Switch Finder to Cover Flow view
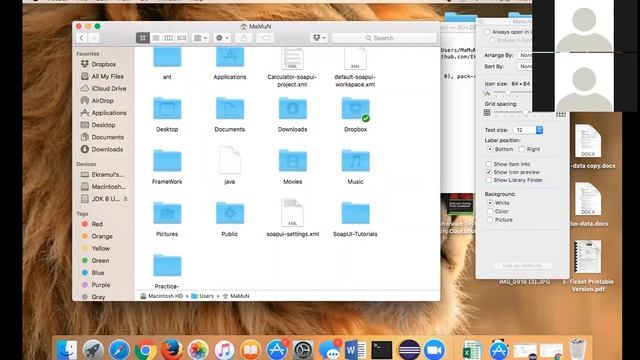 [182, 38]
